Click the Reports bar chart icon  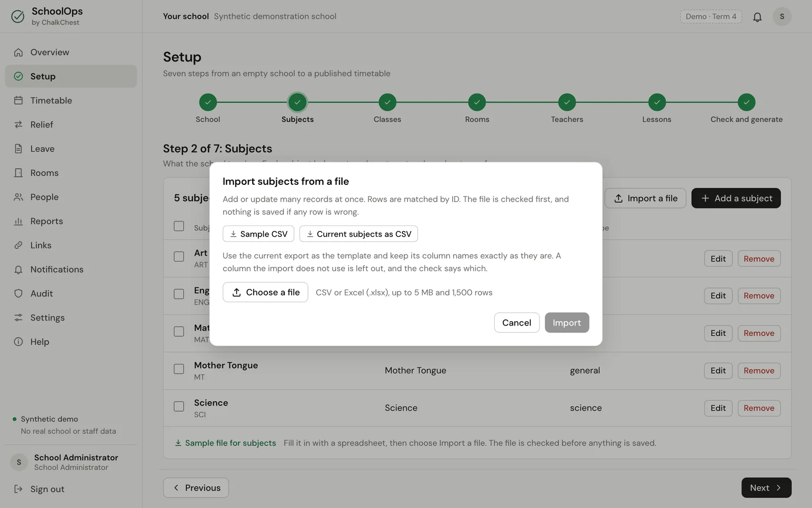point(18,221)
